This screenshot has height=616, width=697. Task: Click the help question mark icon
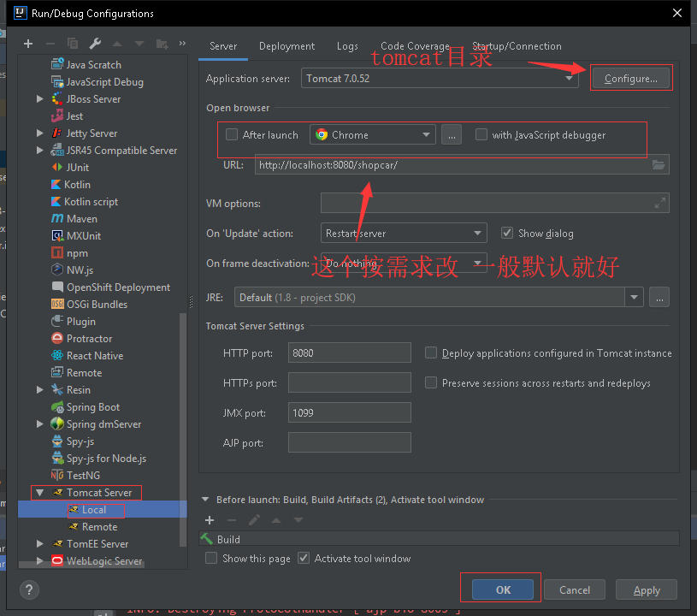pyautogui.click(x=29, y=589)
